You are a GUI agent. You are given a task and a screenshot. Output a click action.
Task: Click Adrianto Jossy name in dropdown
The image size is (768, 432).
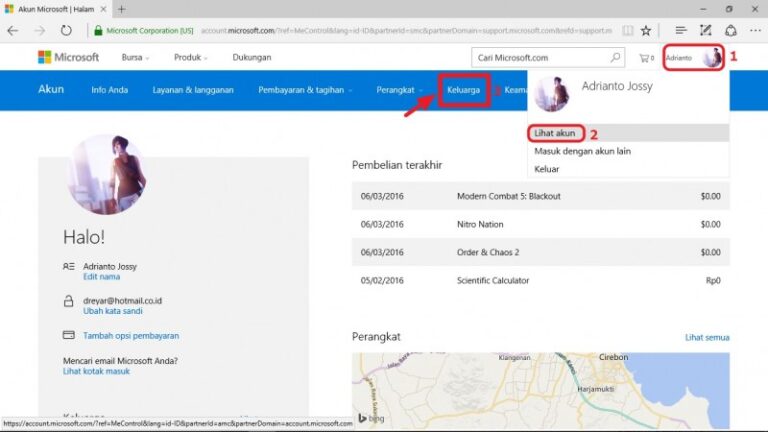point(617,86)
